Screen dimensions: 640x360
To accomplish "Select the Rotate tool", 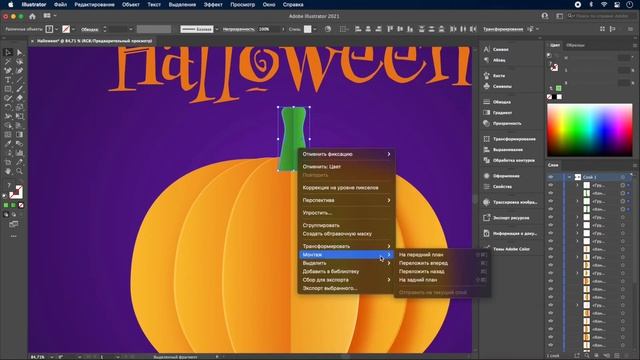I will click(x=8, y=107).
